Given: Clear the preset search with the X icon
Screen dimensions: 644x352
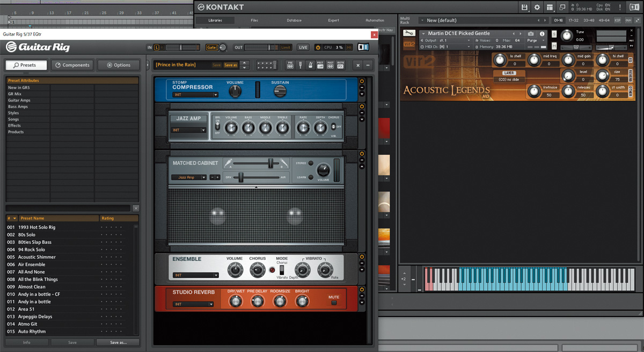Looking at the screenshot, I should point(136,208).
